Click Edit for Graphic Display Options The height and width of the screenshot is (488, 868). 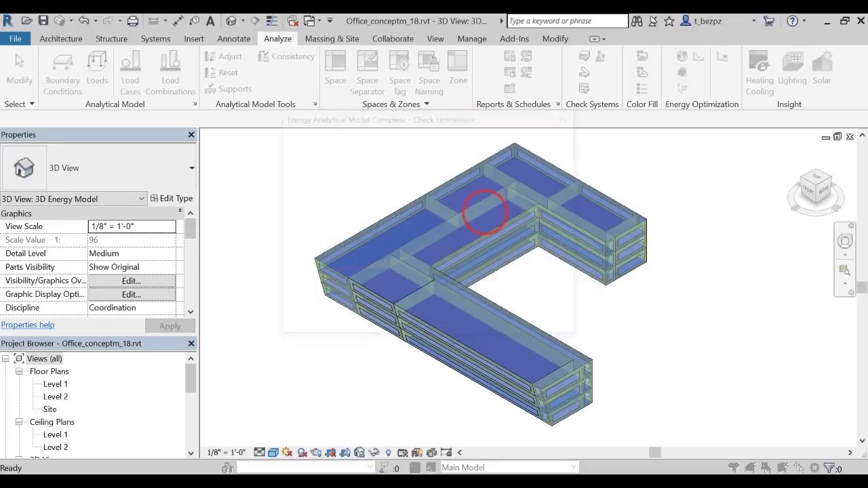132,294
